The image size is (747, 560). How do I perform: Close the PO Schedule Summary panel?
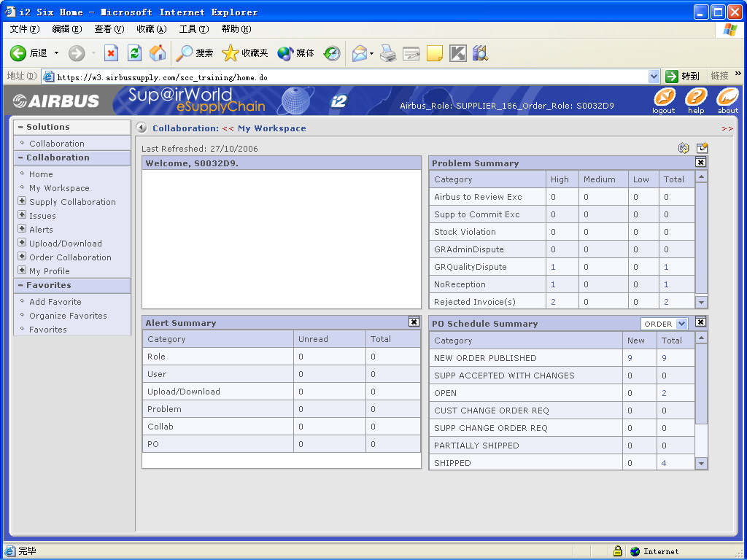700,322
